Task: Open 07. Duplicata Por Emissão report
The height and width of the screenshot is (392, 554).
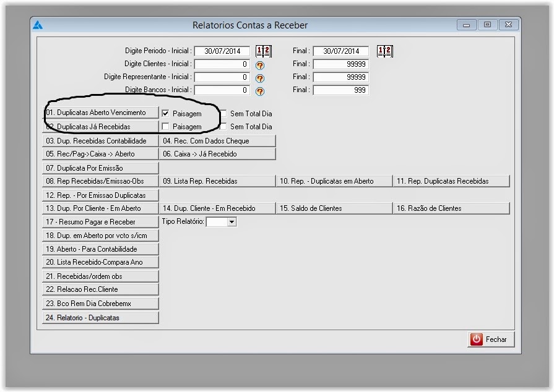Action: [x=100, y=168]
